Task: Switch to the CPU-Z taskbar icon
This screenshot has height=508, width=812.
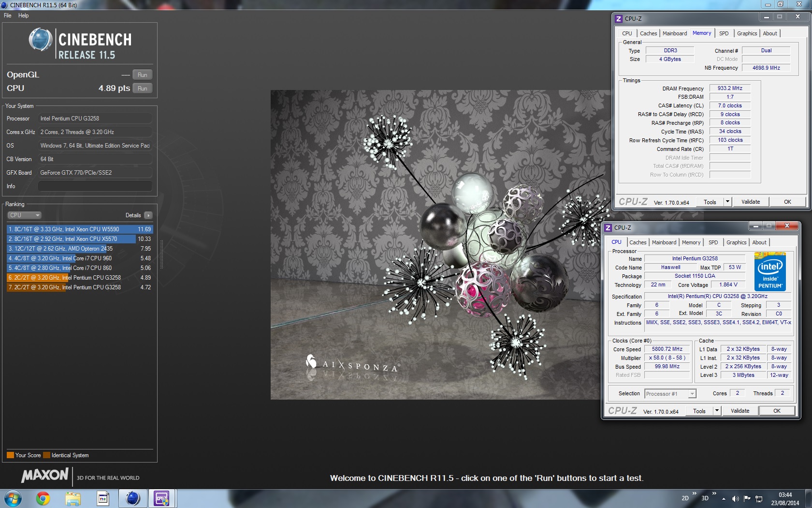Action: point(161,498)
